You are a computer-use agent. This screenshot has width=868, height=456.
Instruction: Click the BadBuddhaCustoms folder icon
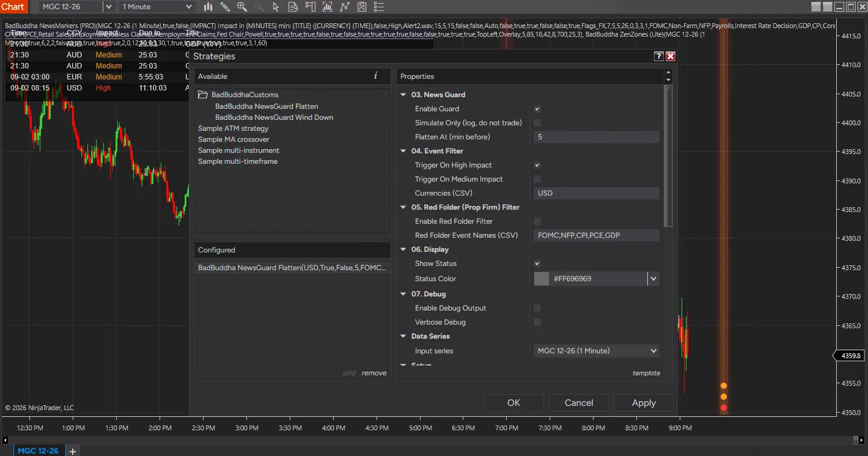coord(203,95)
